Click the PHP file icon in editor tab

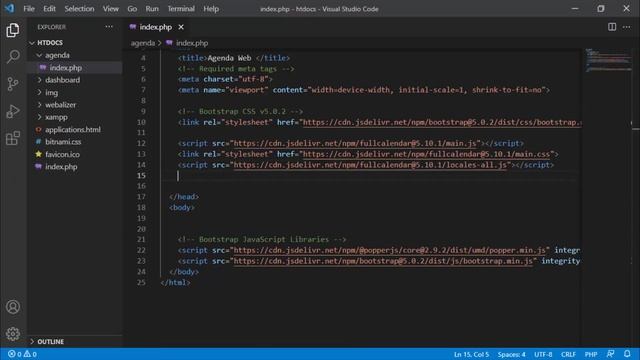click(133, 27)
